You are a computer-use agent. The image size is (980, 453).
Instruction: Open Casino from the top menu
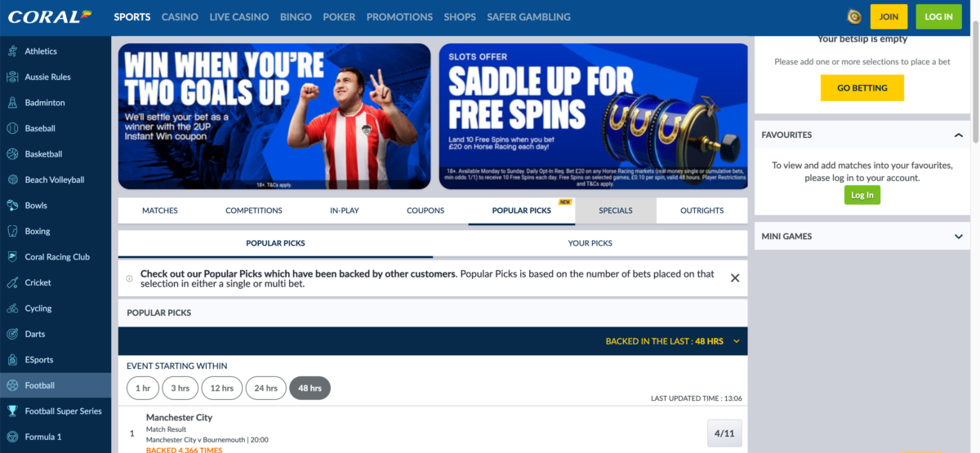[x=180, y=16]
